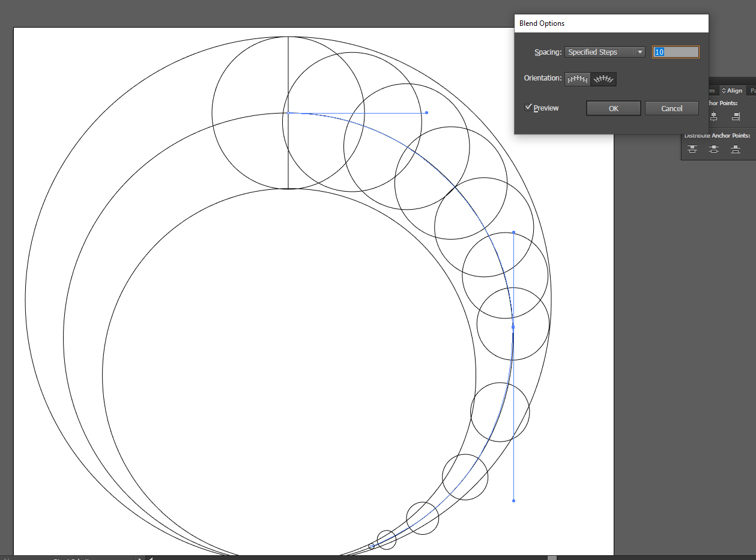Screen dimensions: 756x560
Task: Select the Vertical Align Center anchor points icon
Action: pyautogui.click(x=714, y=116)
